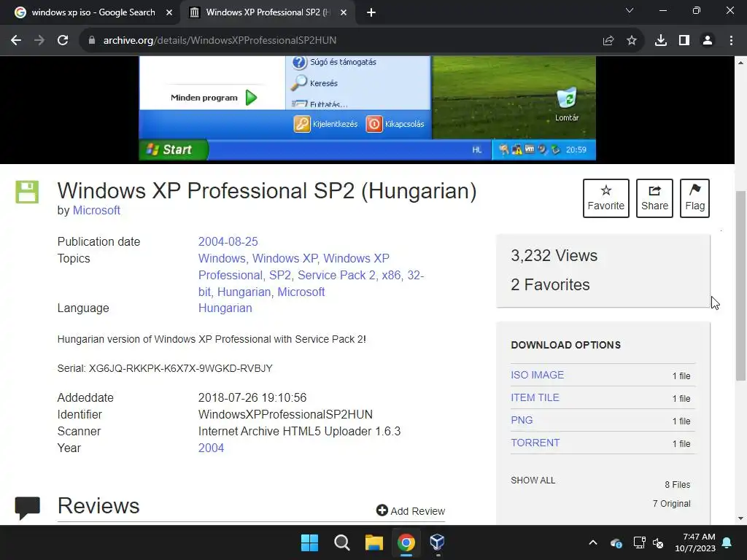The image size is (747, 560).
Task: Open Chrome downloads
Action: point(661,41)
